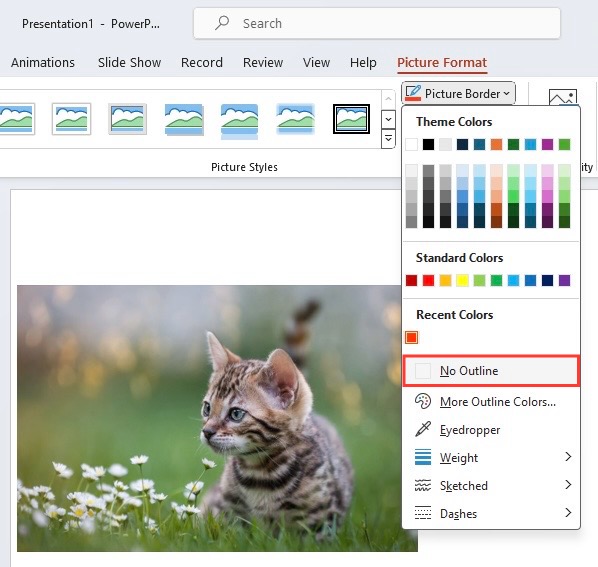Click the picture icon right of Picture Border
This screenshot has height=567, width=598.
(563, 97)
